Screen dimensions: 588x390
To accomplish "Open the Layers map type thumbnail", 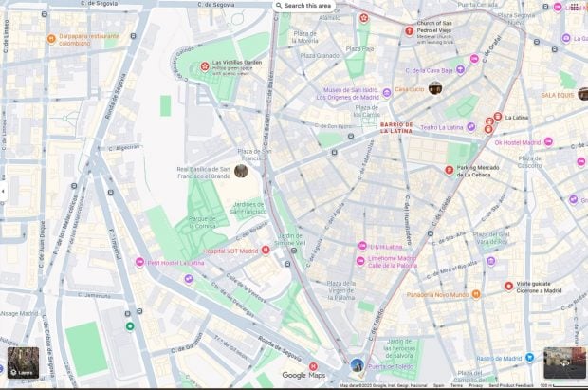I will coord(23,362).
